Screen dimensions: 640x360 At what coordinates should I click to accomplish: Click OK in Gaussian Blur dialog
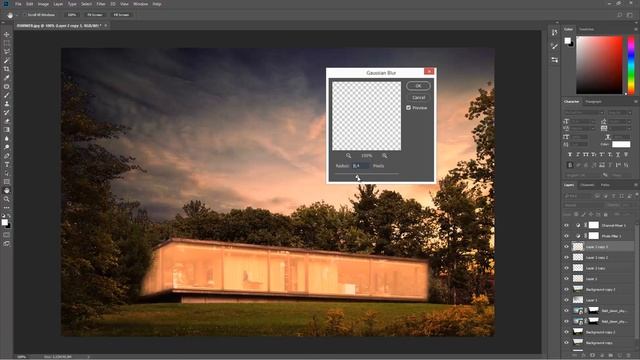418,86
